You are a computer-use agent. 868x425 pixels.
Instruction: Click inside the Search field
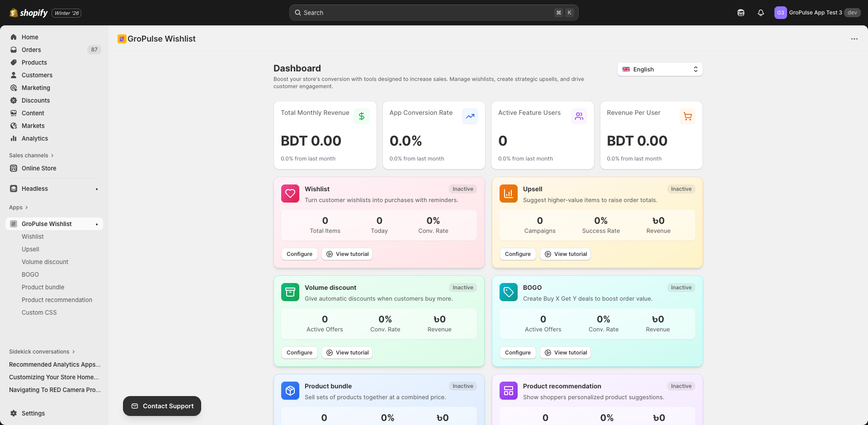click(434, 13)
